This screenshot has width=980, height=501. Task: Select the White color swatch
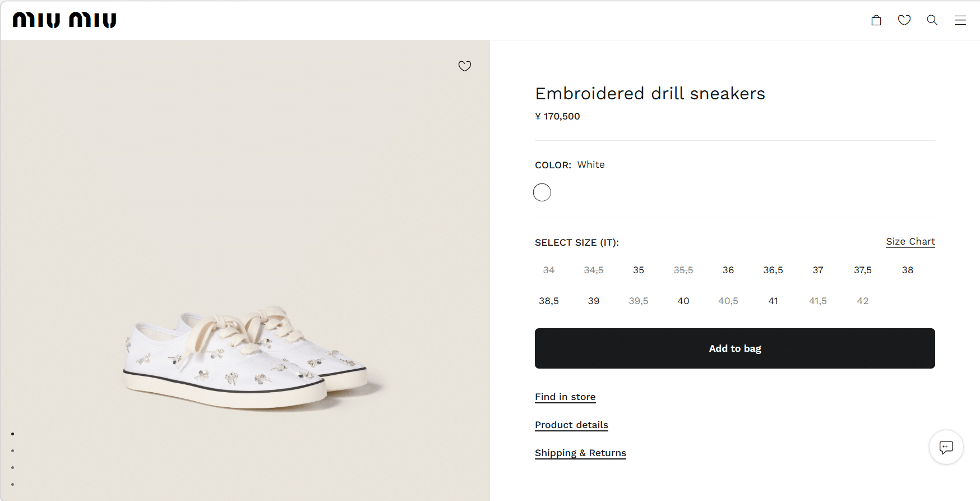pyautogui.click(x=542, y=192)
